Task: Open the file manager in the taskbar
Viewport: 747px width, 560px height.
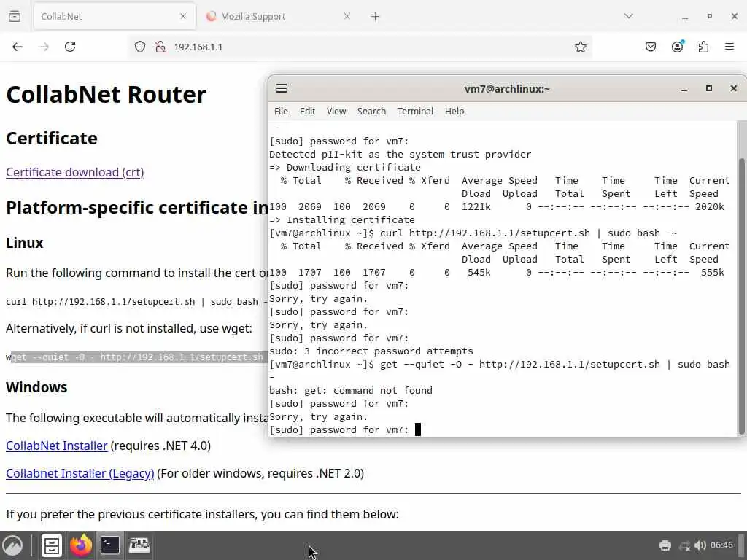Action: [x=52, y=545]
